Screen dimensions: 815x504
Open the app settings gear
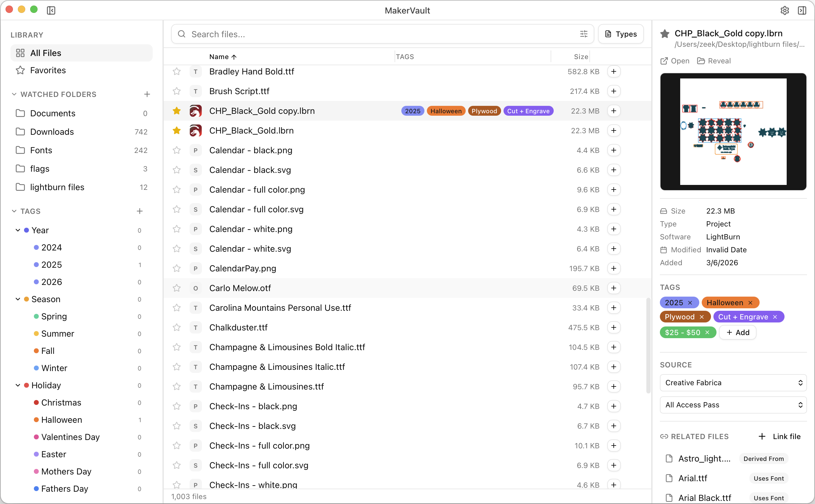[785, 10]
